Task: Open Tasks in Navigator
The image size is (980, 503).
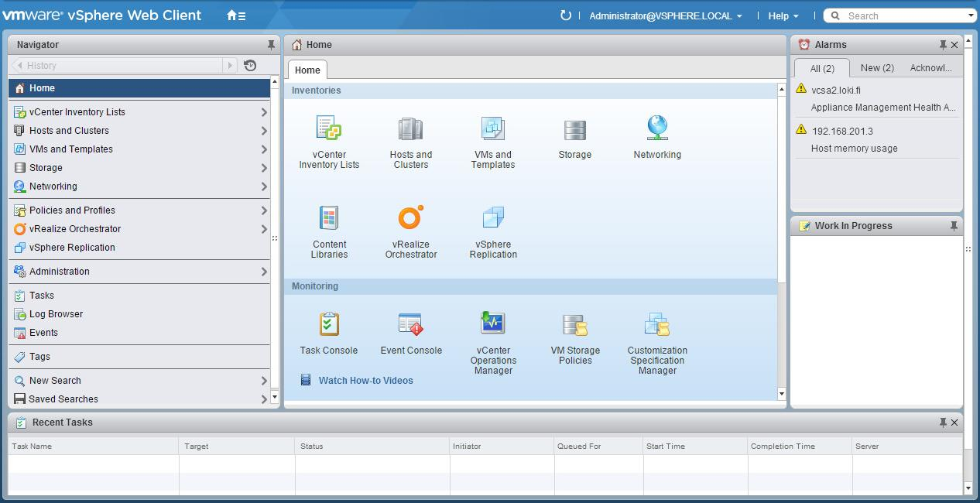Action: pos(42,296)
